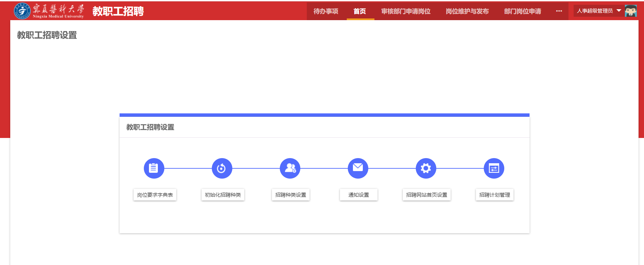This screenshot has height=265, width=644.
Task: Go to the 招聘计划管理 button
Action: point(494,195)
